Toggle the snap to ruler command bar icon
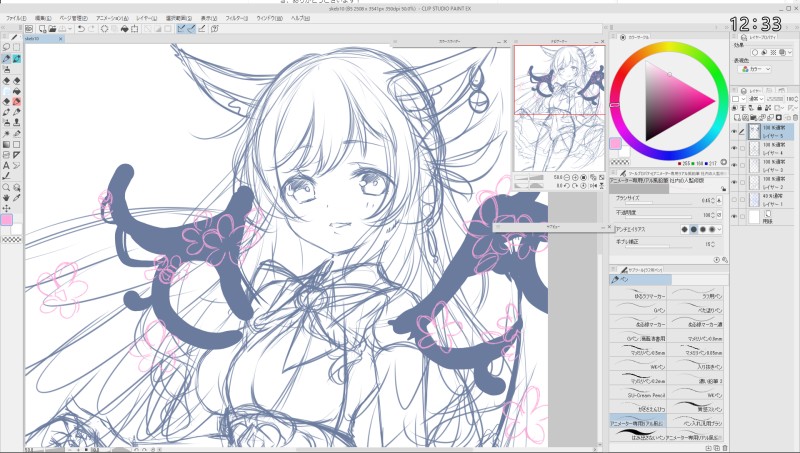Viewport: 800px width, 453px height. [x=181, y=29]
